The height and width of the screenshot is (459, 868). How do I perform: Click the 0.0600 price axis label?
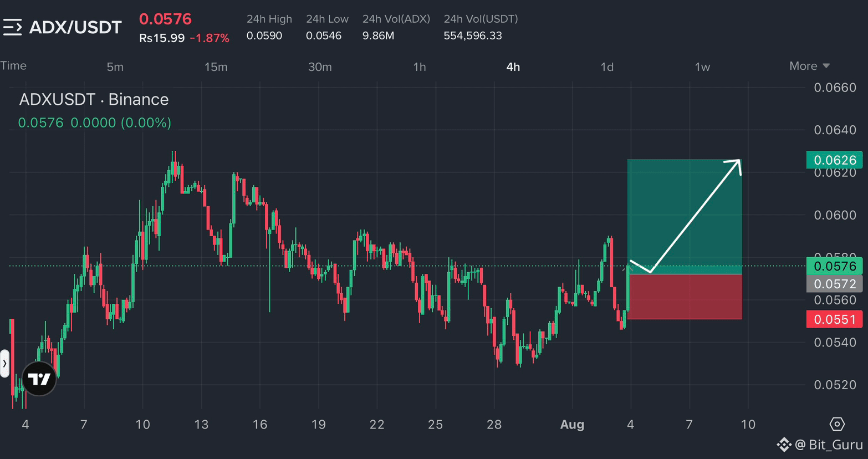click(x=835, y=215)
